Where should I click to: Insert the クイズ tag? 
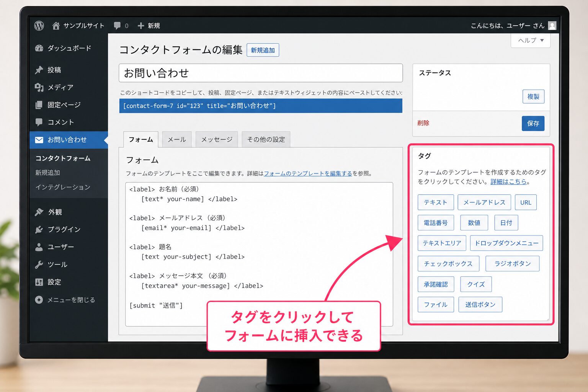476,284
